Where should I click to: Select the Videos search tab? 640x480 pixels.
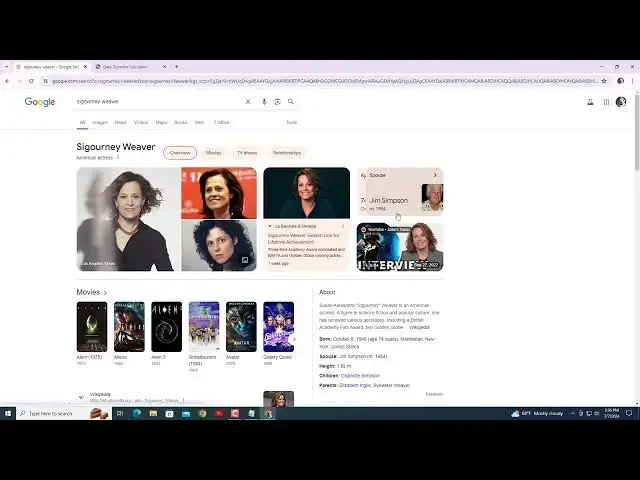point(141,122)
